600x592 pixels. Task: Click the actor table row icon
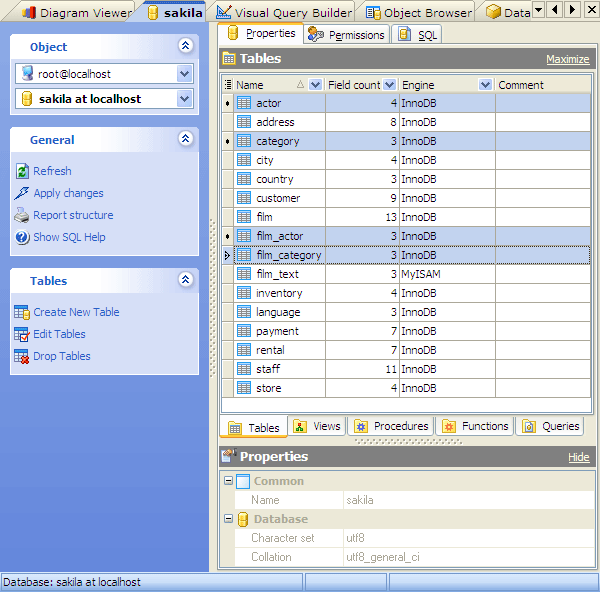pyautogui.click(x=244, y=103)
